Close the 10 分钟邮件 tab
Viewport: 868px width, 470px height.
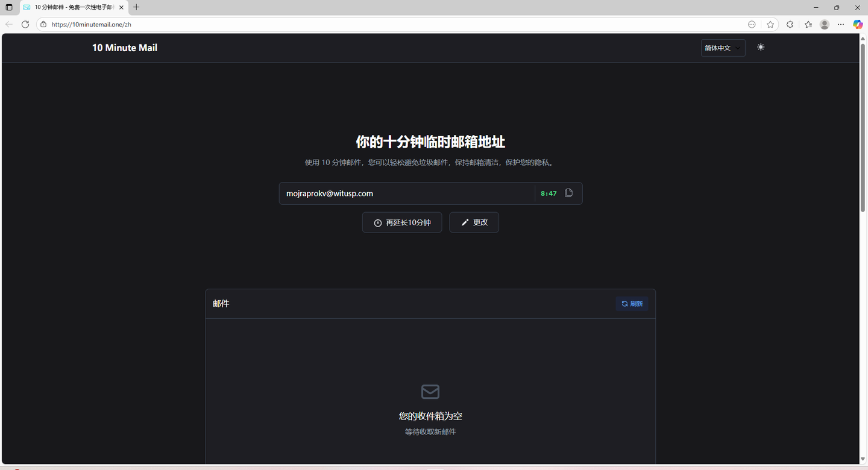coord(121,7)
